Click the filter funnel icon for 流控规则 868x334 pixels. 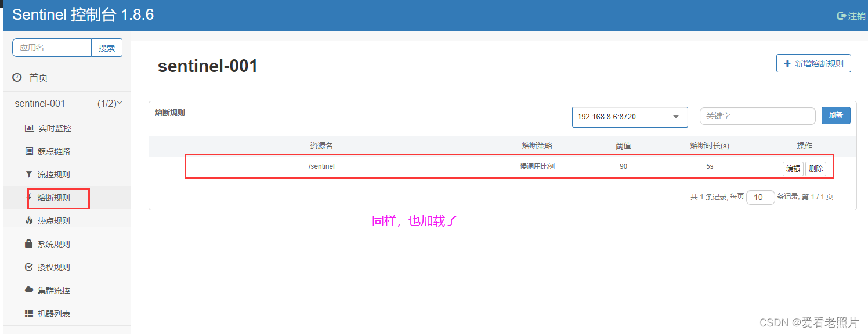pos(29,174)
